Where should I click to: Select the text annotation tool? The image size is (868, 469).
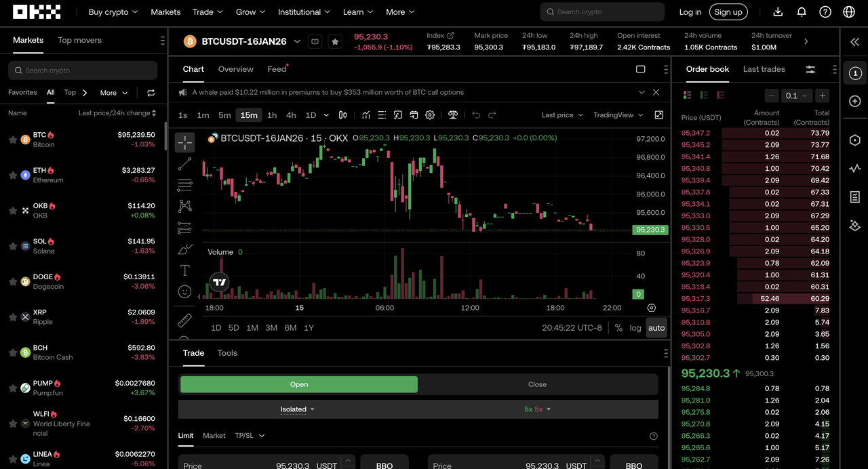point(184,270)
